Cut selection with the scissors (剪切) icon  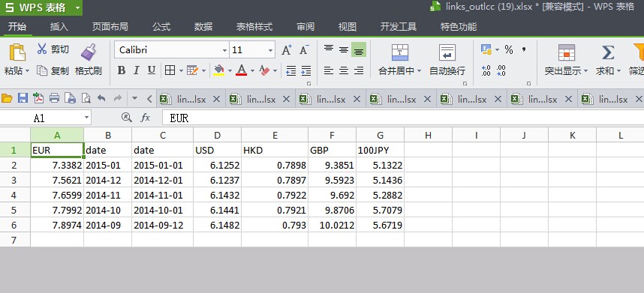[x=42, y=49]
